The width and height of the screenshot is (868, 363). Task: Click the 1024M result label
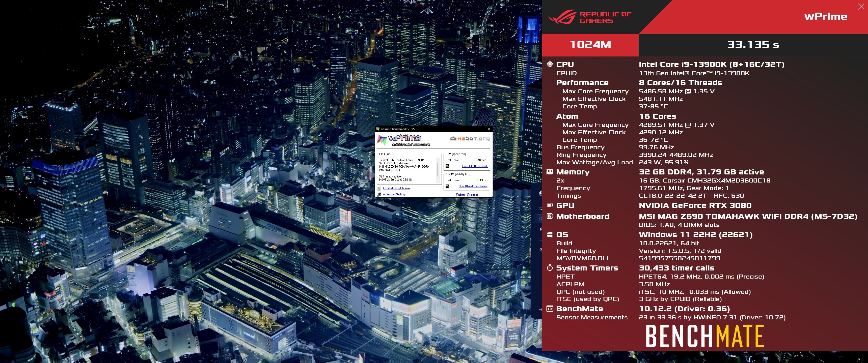point(590,44)
